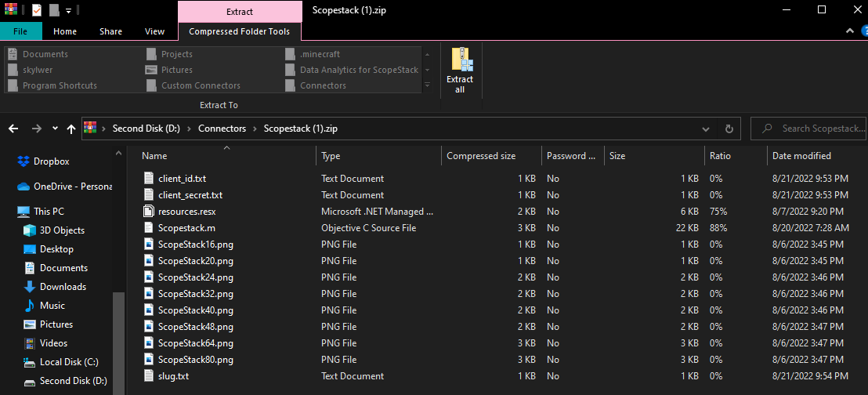Select the client_id.txt file icon
Image resolution: width=868 pixels, height=395 pixels.
pyautogui.click(x=148, y=179)
